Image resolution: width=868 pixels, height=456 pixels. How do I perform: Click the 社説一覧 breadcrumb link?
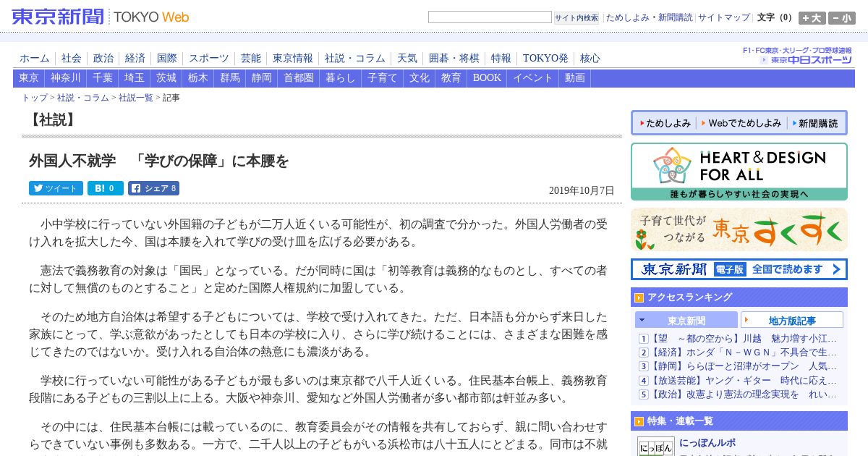pyautogui.click(x=136, y=98)
